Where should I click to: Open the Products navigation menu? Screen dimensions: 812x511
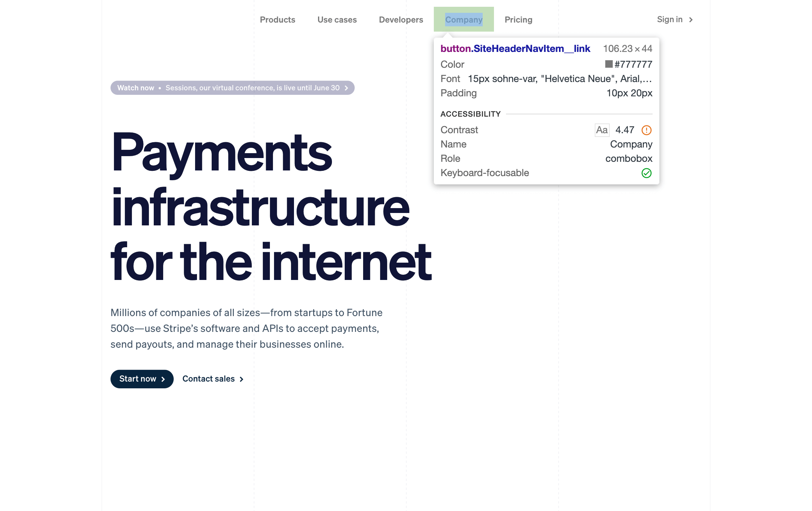(277, 20)
